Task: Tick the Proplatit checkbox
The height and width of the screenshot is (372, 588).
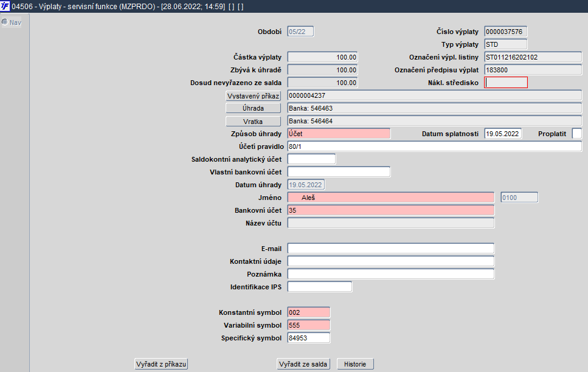Action: click(577, 134)
